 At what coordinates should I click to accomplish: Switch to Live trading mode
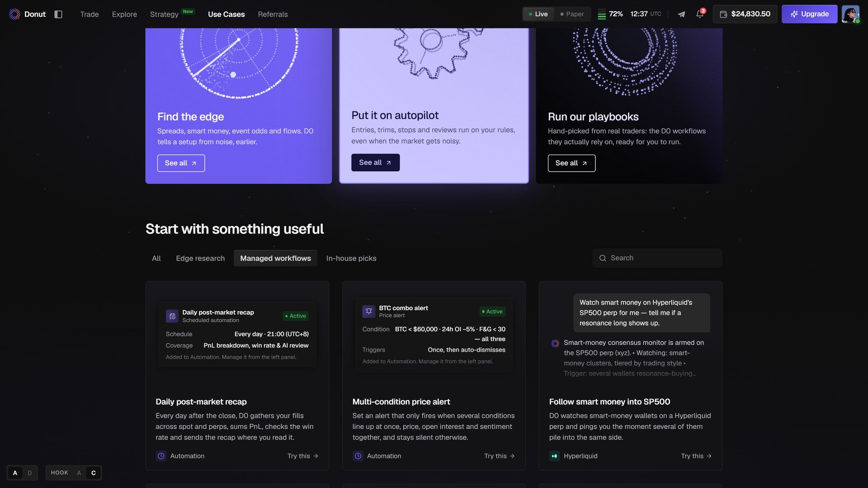pyautogui.click(x=538, y=14)
